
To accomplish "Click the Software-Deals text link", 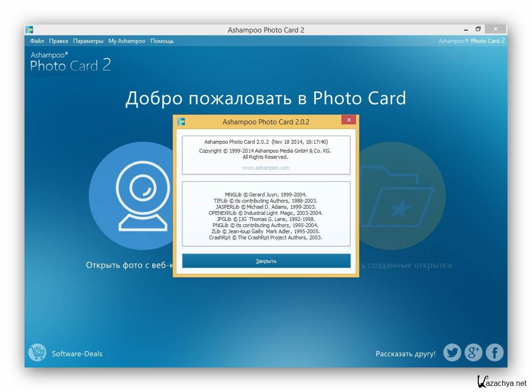I will (77, 354).
